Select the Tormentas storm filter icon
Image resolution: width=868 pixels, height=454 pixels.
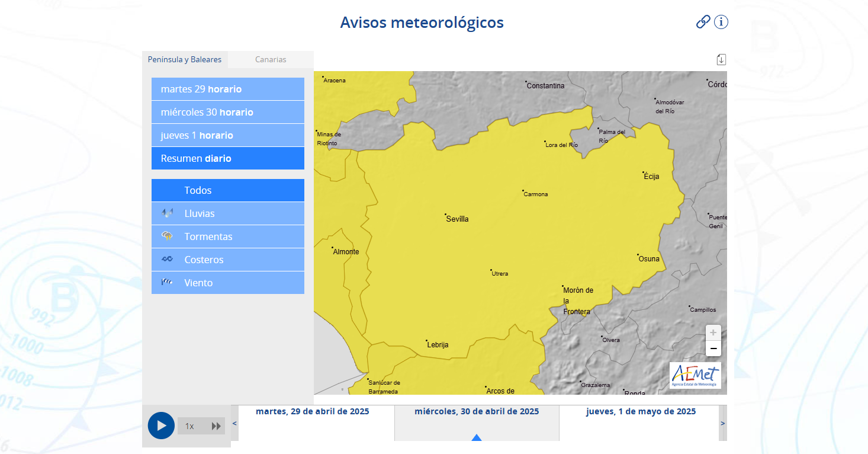tap(168, 236)
